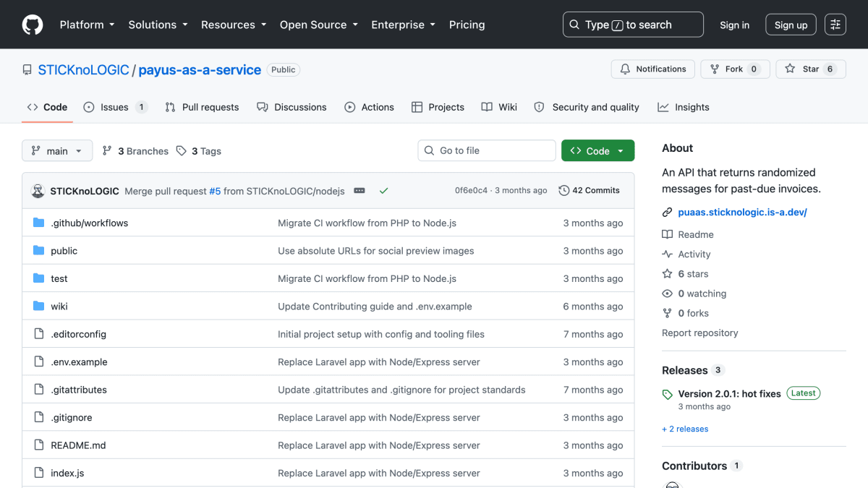This screenshot has height=488, width=868.
Task: Switch to the Pull requests tab
Action: 202,107
